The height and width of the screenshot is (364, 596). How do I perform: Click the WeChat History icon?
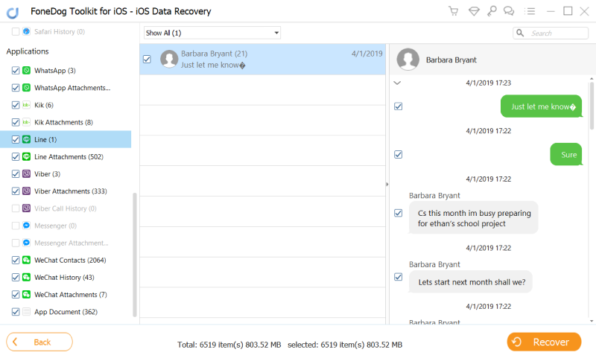point(26,277)
